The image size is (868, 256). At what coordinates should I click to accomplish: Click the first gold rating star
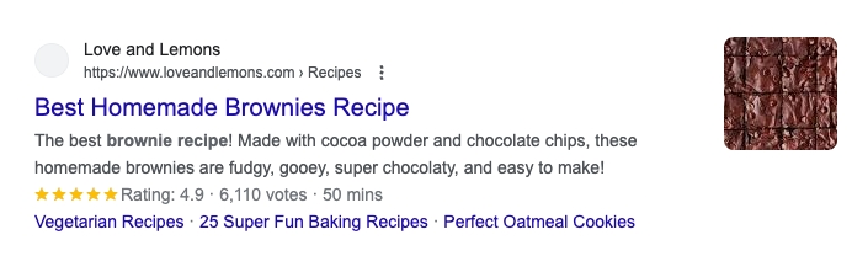tap(42, 195)
